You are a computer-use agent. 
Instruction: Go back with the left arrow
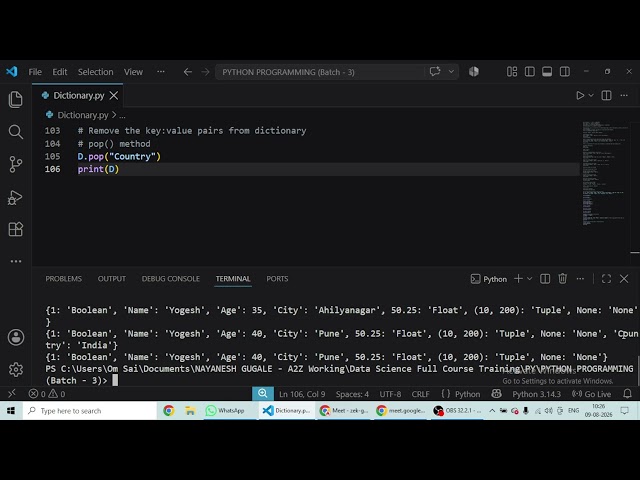pos(187,72)
